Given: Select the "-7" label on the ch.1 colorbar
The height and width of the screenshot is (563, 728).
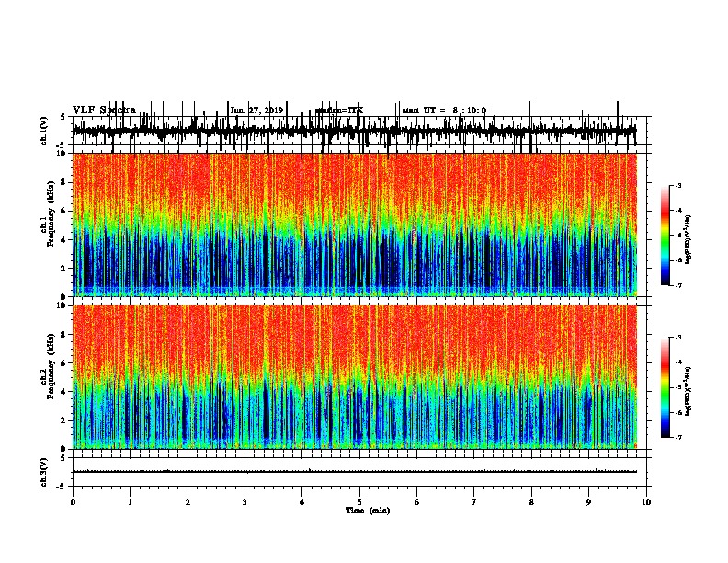Looking at the screenshot, I should pyautogui.click(x=677, y=285).
